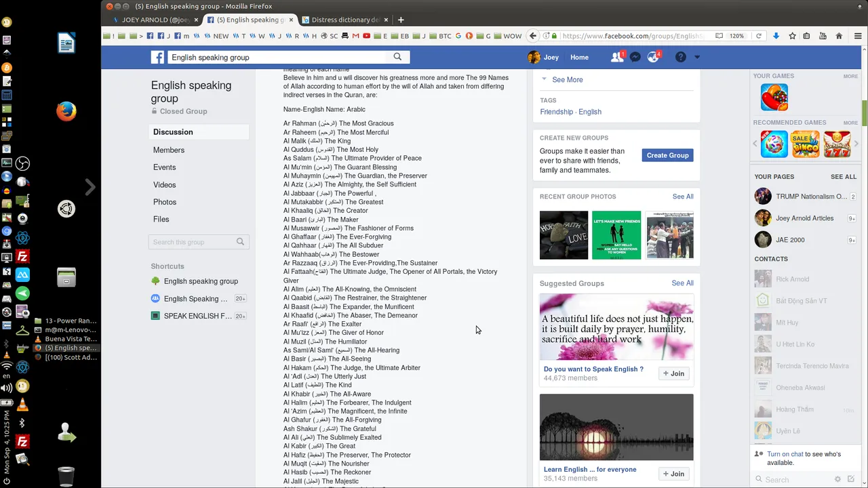The height and width of the screenshot is (488, 868).
Task: Open the Firefox downloads arrow icon
Action: [x=776, y=36]
